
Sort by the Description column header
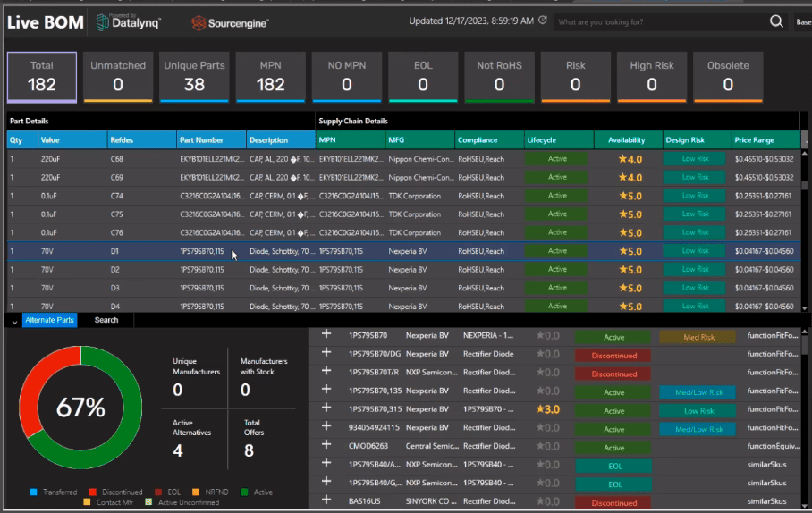point(281,139)
